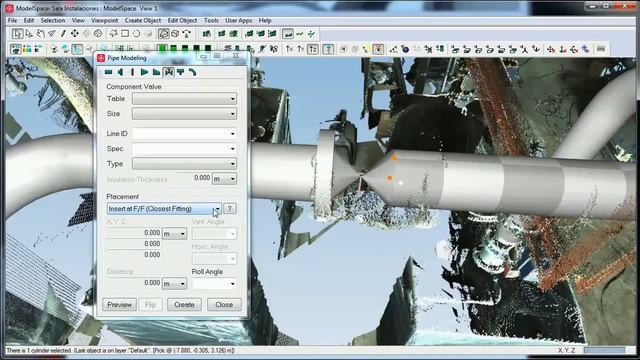Toggle the X axis lock

coord(289,49)
